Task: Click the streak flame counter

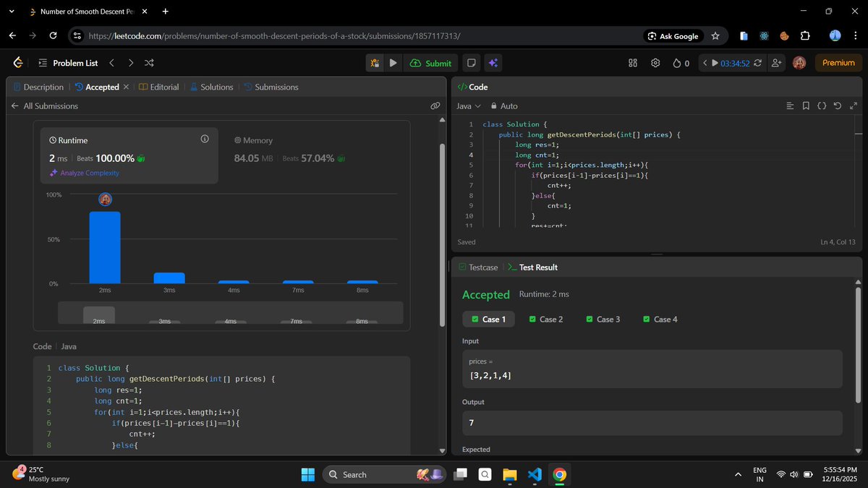Action: (x=681, y=63)
